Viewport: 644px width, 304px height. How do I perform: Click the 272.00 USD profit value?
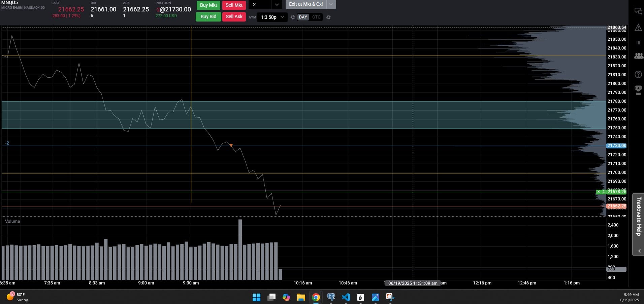click(x=166, y=16)
